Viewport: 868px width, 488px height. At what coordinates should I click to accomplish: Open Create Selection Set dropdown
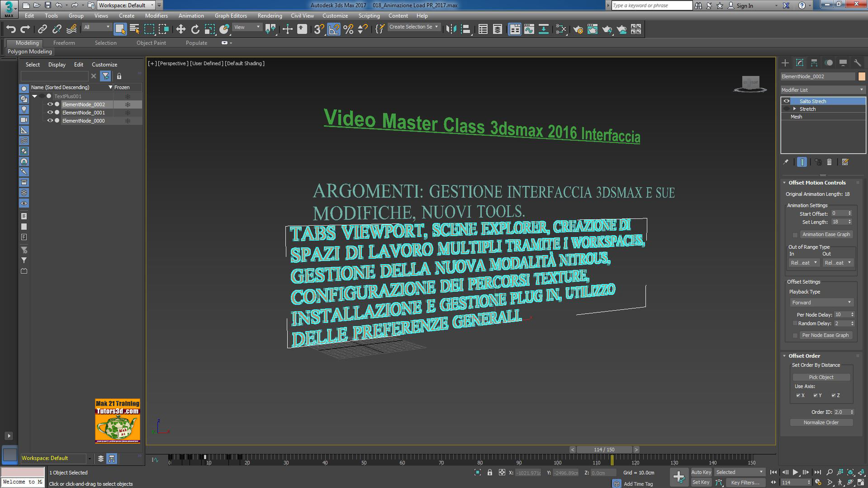(413, 27)
